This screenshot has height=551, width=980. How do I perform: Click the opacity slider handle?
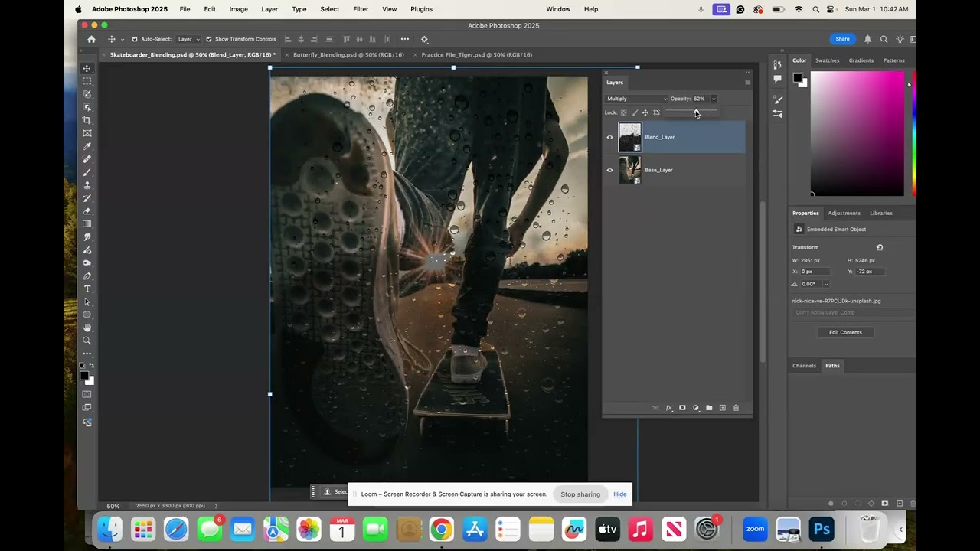coord(696,112)
